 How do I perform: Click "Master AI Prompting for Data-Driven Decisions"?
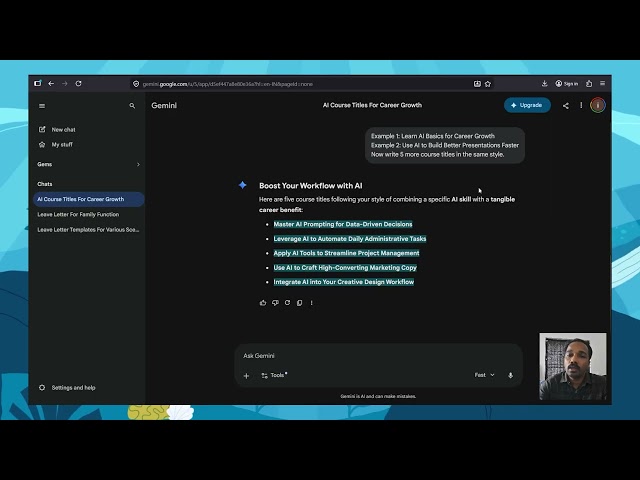(343, 224)
